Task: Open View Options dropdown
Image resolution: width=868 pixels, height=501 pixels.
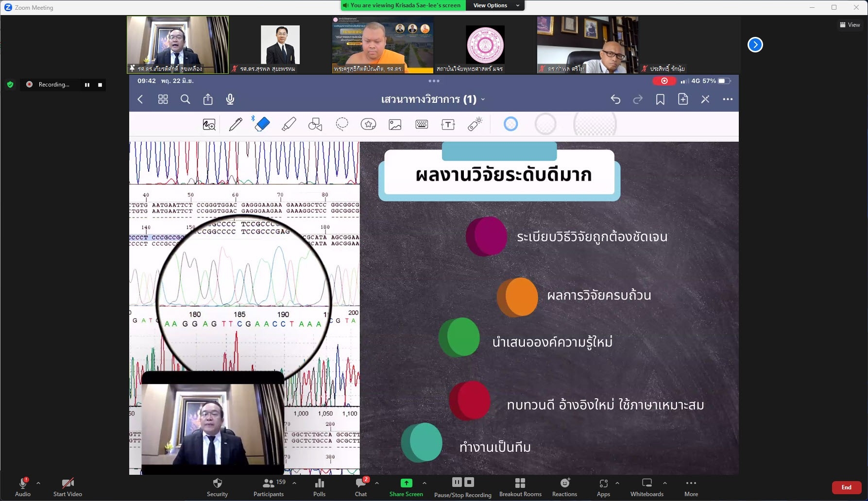Action: pos(495,5)
